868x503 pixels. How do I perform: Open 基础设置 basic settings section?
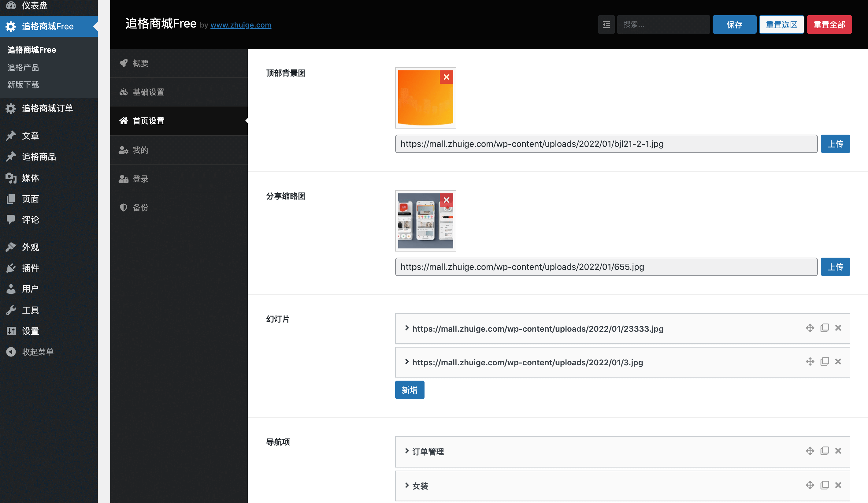[148, 91]
